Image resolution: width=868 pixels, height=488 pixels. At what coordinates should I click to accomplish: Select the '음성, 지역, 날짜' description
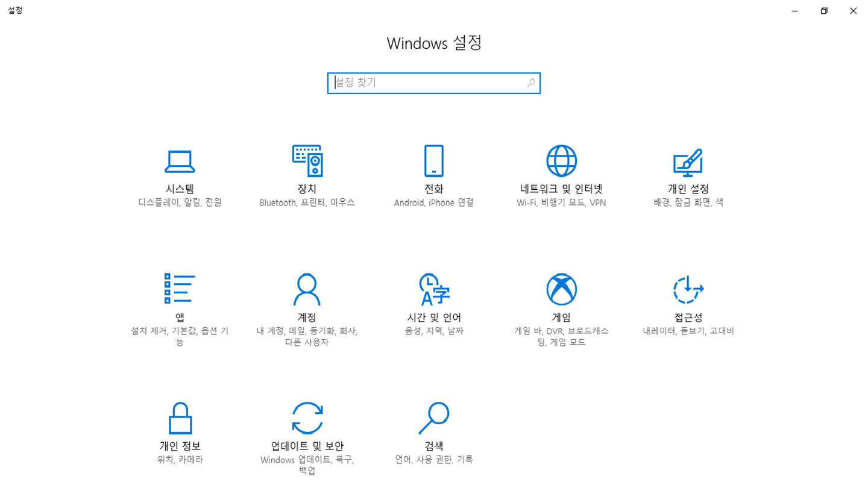click(434, 331)
